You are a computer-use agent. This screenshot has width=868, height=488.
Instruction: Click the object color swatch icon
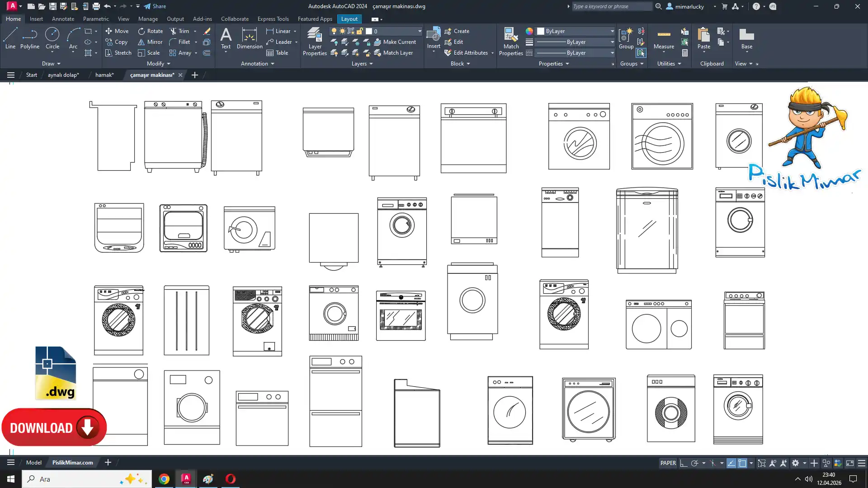[529, 31]
